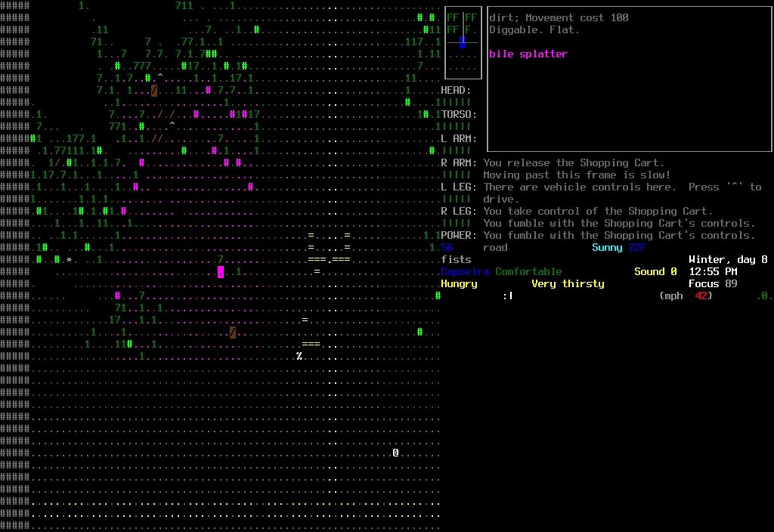Click the topmost brown-highlighted slash tile

154,91
